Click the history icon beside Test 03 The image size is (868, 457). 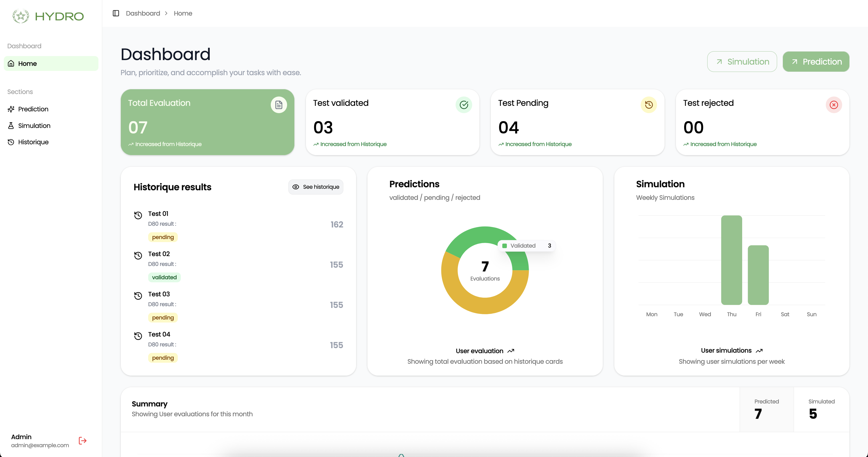138,295
